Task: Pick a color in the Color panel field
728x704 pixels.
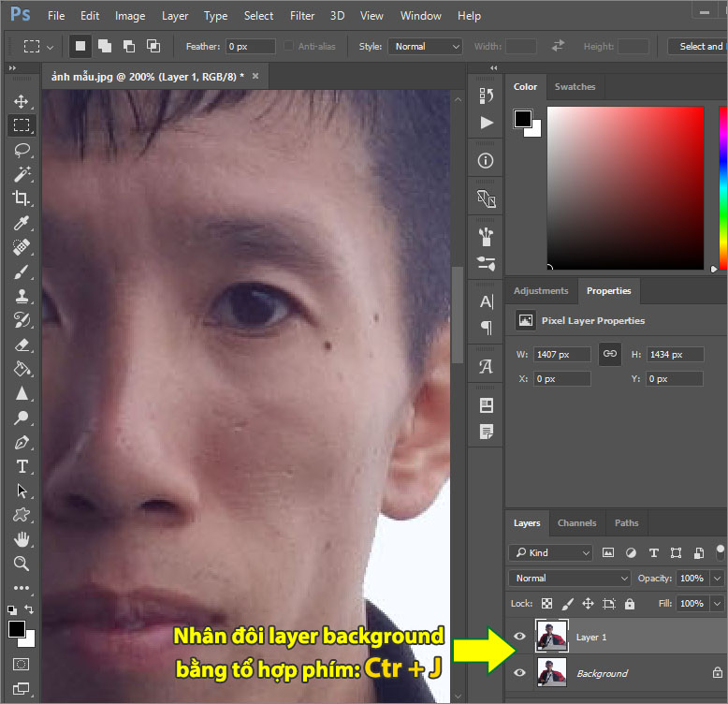Action: click(625, 188)
